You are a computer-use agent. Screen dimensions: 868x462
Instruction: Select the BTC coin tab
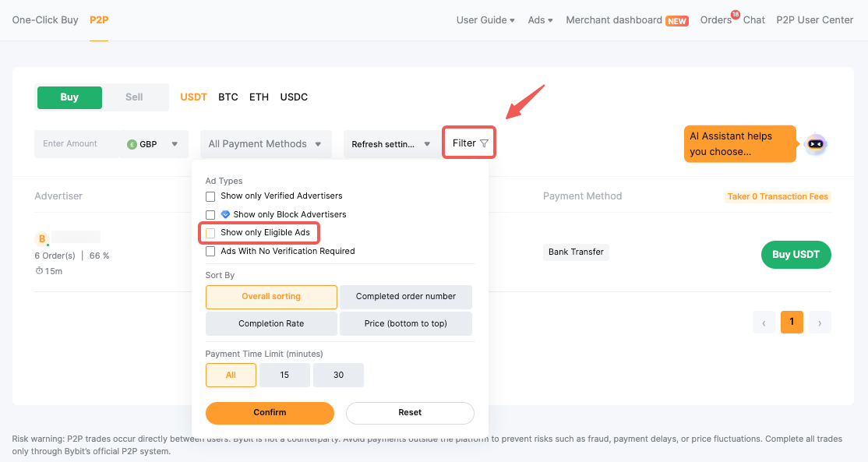228,97
